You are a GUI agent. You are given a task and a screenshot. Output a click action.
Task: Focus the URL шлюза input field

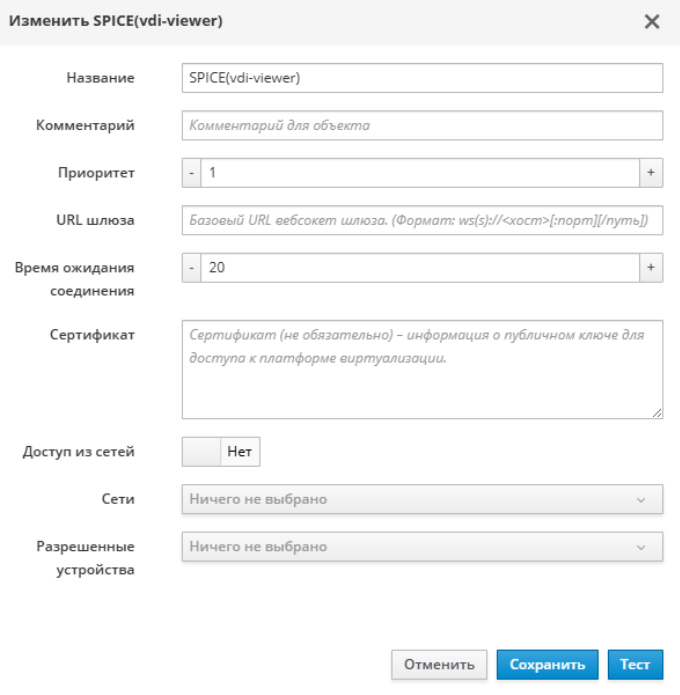(x=422, y=220)
